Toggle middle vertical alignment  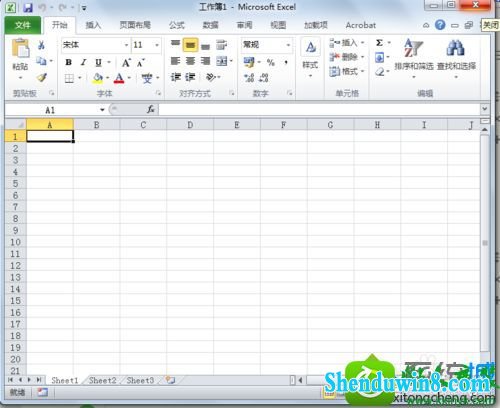190,45
